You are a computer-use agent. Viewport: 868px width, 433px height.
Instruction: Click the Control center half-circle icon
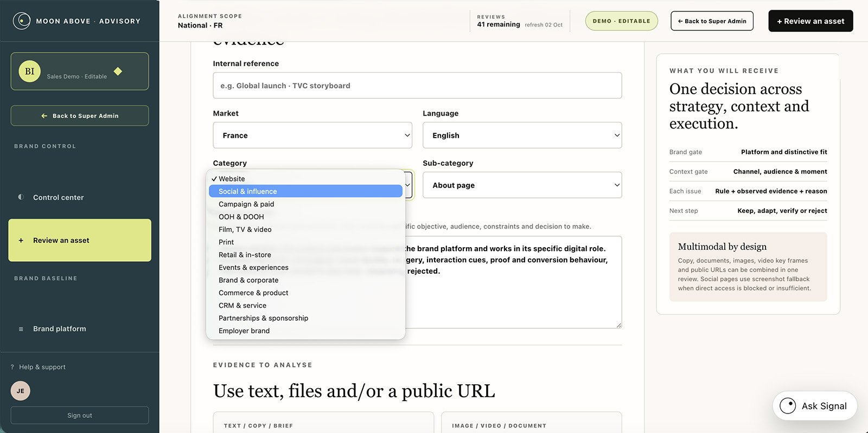click(21, 197)
